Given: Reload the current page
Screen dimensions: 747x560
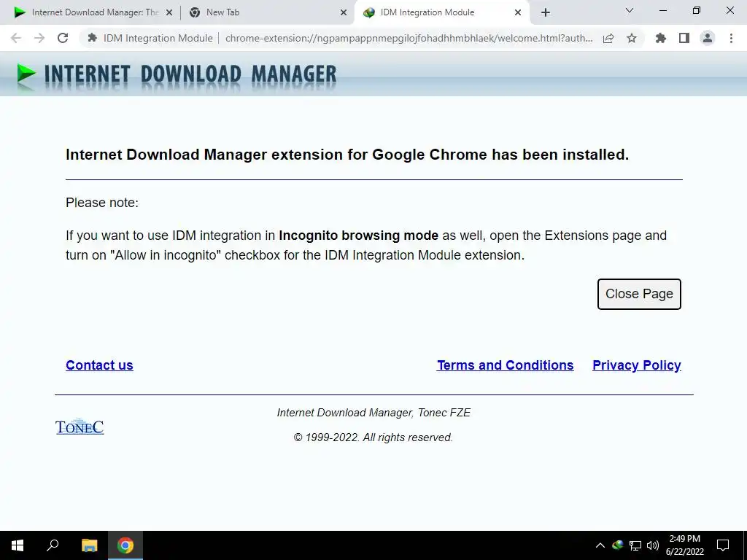Looking at the screenshot, I should (63, 38).
